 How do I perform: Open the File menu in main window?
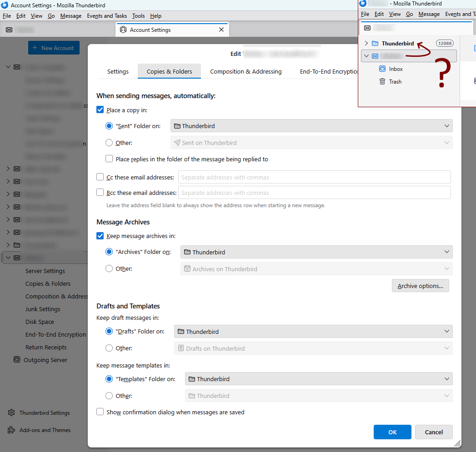coord(7,16)
